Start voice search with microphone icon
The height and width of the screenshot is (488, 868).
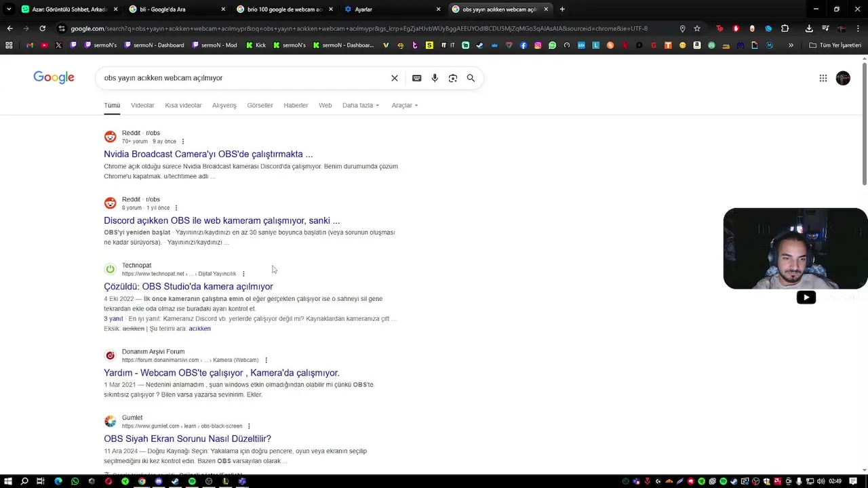(435, 78)
